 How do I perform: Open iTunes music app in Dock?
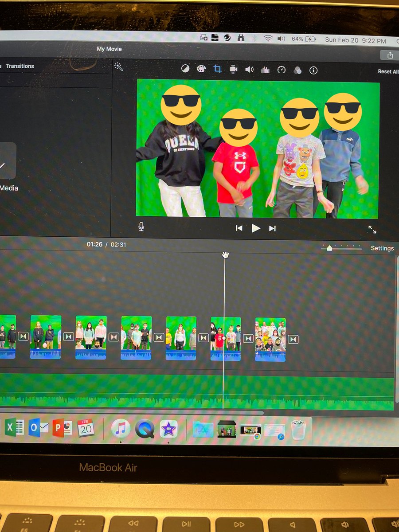click(121, 429)
